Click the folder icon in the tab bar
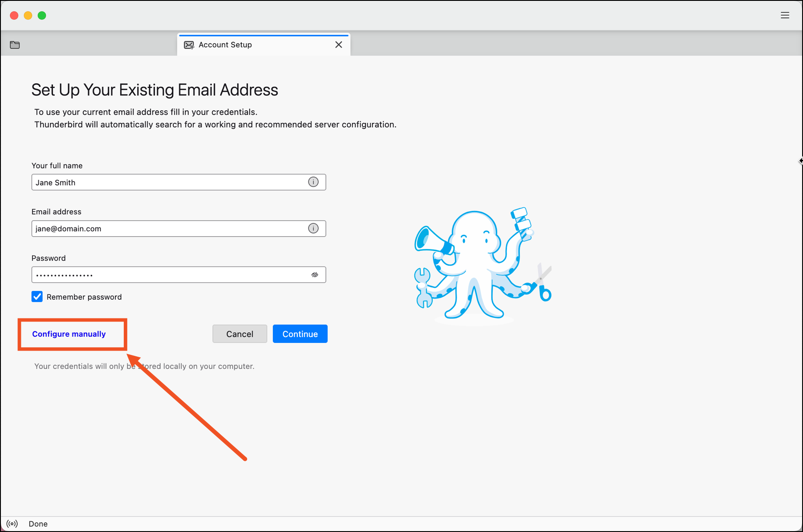803x532 pixels. click(x=15, y=44)
